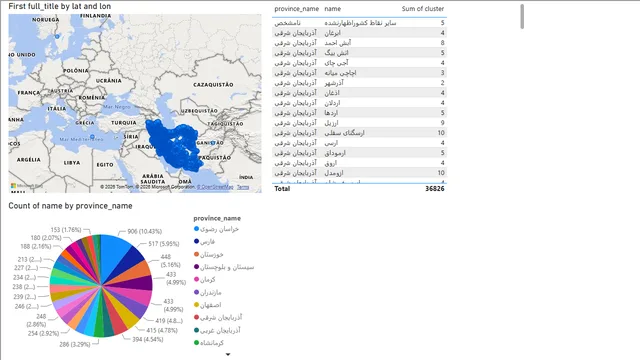This screenshot has width=640, height=360.
Task: Select the آجی چای row in the table
Action: [359, 63]
